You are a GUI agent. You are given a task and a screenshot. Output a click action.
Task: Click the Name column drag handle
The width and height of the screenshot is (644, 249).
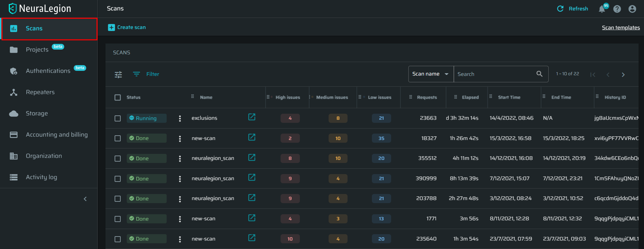[x=192, y=96]
